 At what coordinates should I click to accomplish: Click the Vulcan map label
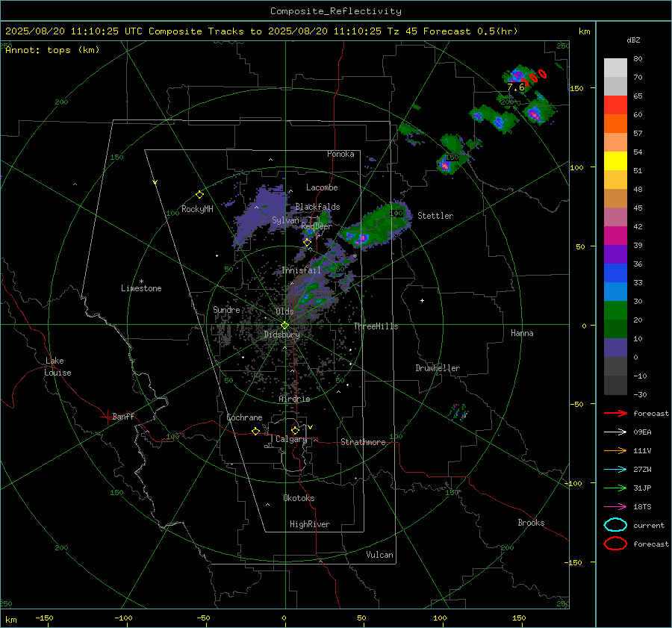point(379,555)
